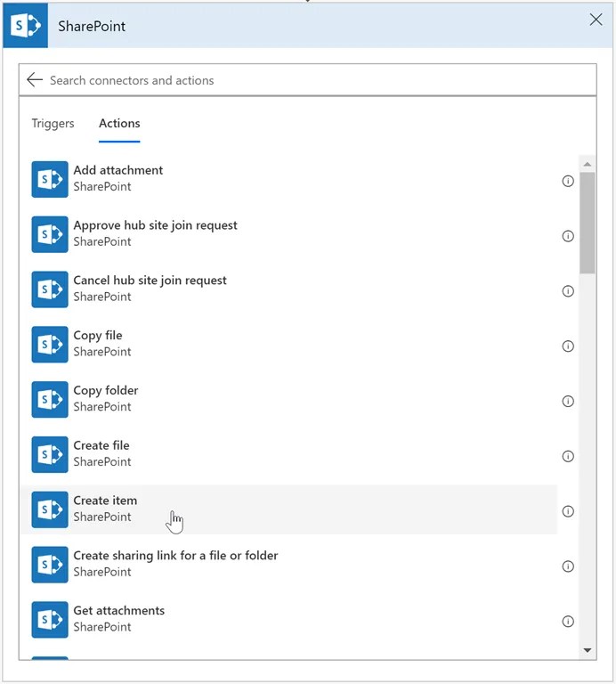Show info for Add attachment

[x=568, y=181]
